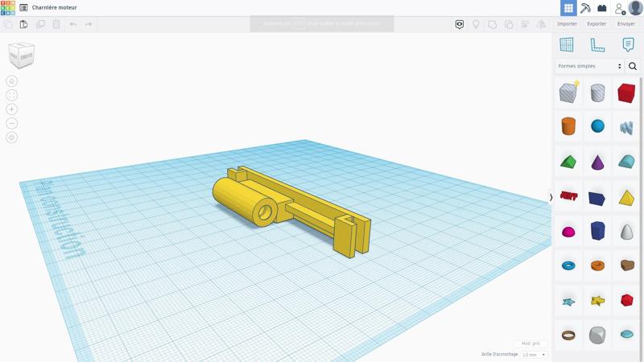Viewport: 644px width, 362px height.
Task: Pick the brown Ring shape
Action: click(568, 335)
